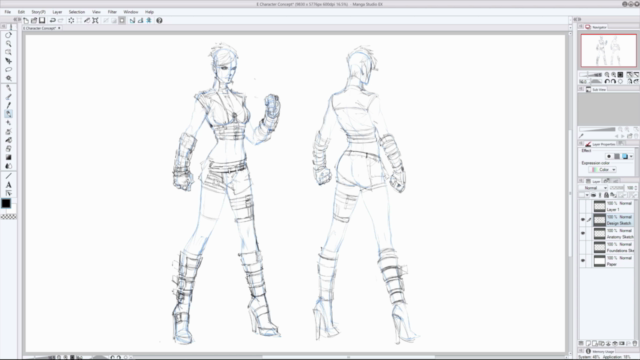Image resolution: width=640 pixels, height=360 pixels.
Task: Collapse left tool palette double arrow
Action: 16,19
